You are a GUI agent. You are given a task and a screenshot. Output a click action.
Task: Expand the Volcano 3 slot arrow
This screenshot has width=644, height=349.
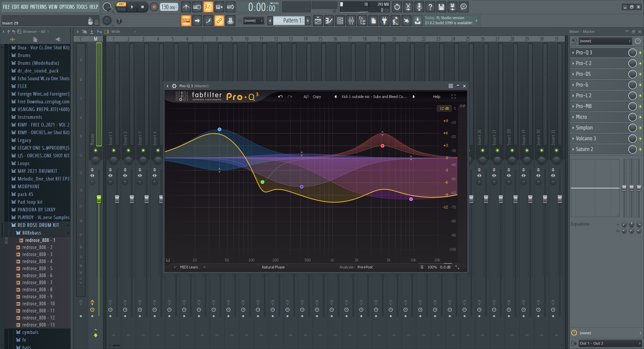(573, 139)
